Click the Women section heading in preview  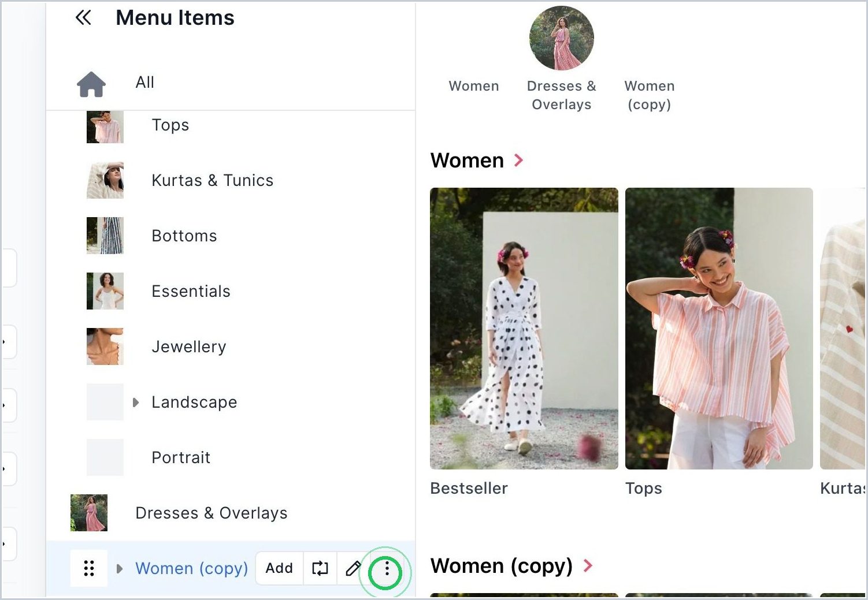tap(467, 161)
